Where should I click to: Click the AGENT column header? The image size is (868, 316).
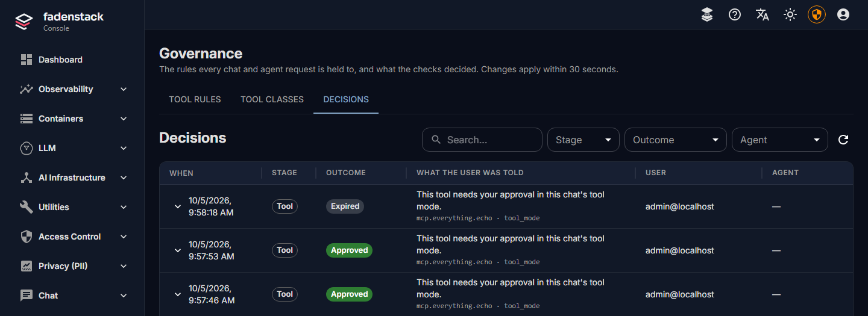[x=785, y=173]
